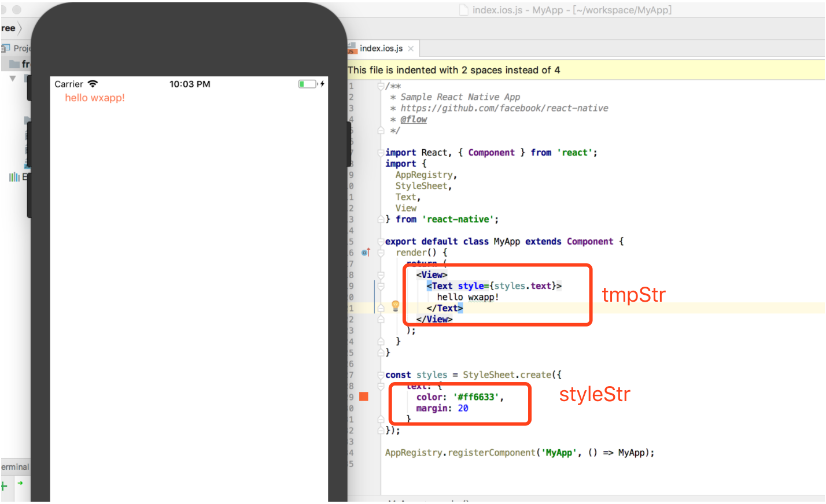Viewport: 826px width, 504px height.
Task: Click 'hello wxapp!' text in the code editor
Action: 467,297
